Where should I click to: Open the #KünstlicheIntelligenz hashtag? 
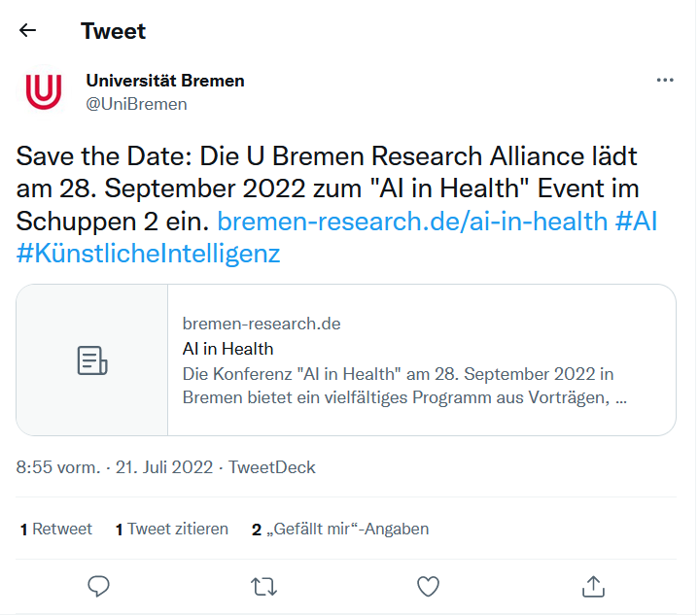pos(149,255)
